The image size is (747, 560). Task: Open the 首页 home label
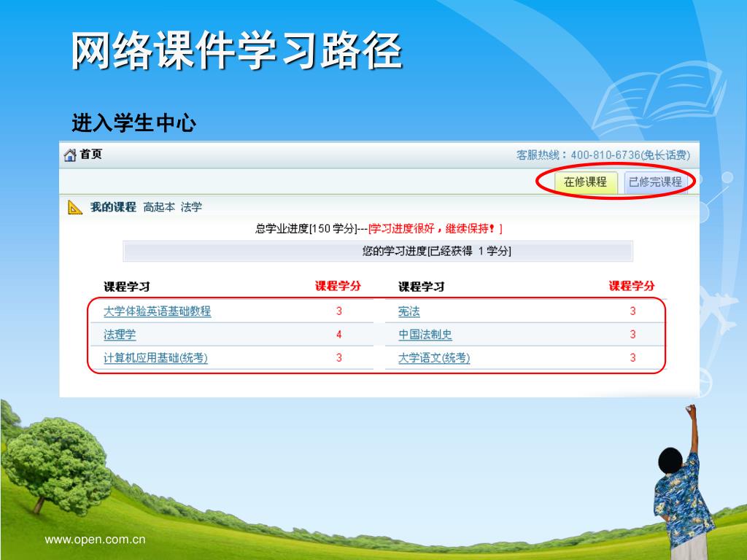(x=90, y=155)
